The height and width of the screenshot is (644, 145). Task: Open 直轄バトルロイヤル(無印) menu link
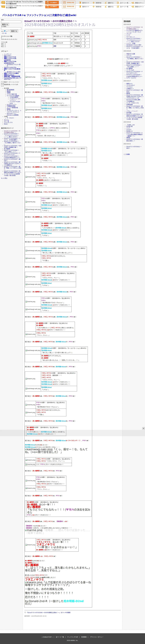[11, 73]
